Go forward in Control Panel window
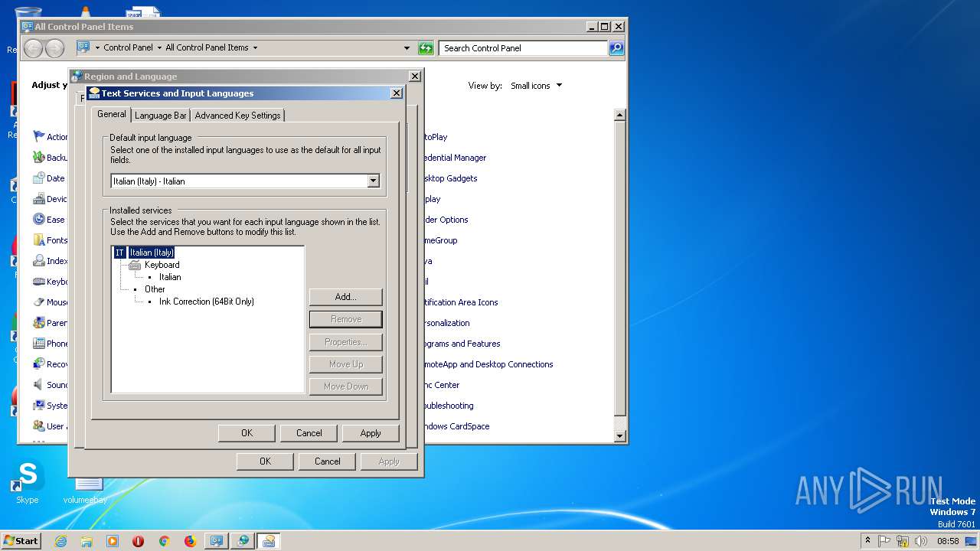 point(54,48)
